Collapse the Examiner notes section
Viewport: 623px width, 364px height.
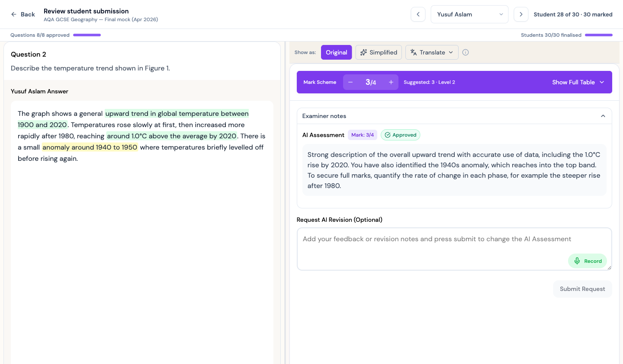coord(603,116)
